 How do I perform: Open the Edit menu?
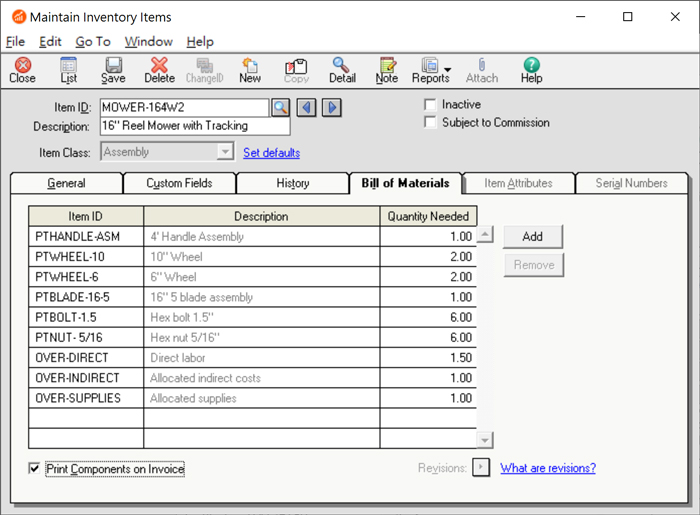50,42
